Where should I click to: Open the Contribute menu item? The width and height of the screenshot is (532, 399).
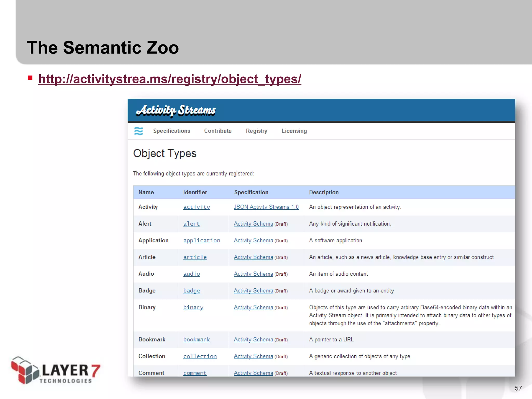[218, 131]
